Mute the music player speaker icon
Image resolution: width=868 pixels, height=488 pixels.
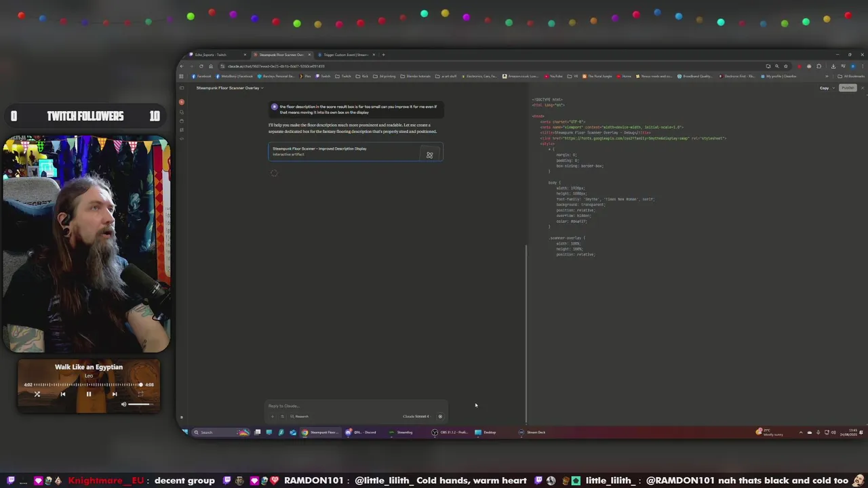coord(123,405)
